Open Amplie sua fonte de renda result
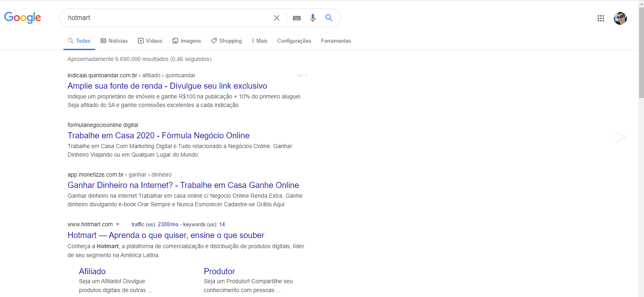 pyautogui.click(x=167, y=86)
